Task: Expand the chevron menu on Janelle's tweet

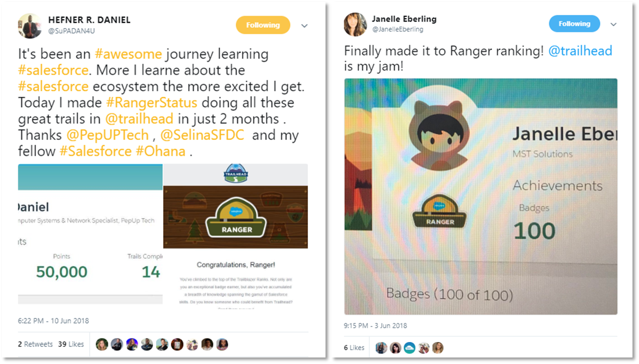Action: [x=613, y=24]
